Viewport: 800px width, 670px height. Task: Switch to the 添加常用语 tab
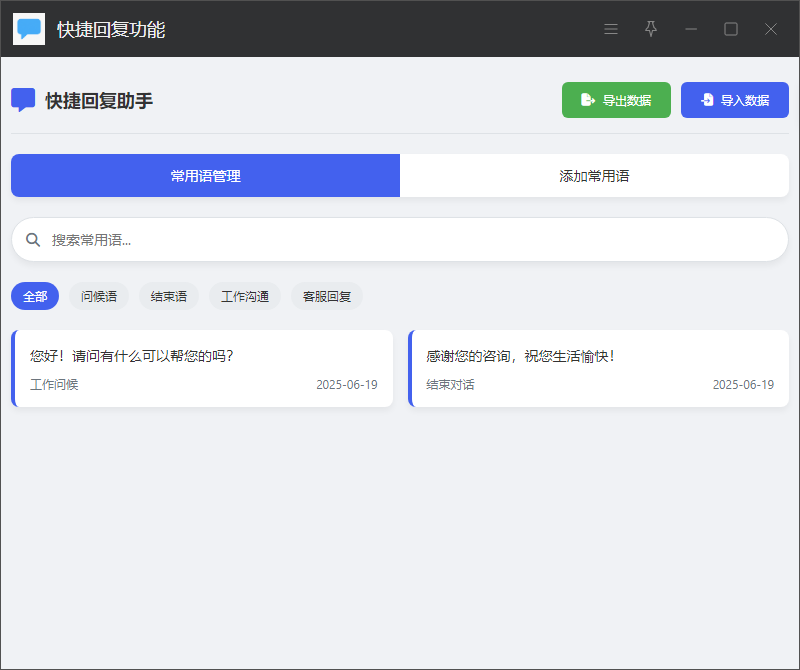594,176
